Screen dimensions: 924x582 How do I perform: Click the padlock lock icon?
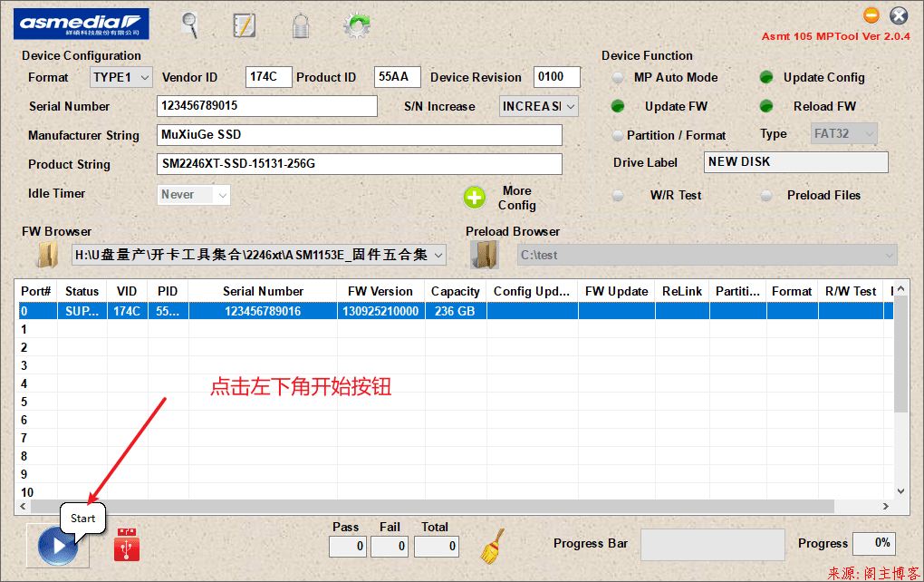tap(301, 25)
